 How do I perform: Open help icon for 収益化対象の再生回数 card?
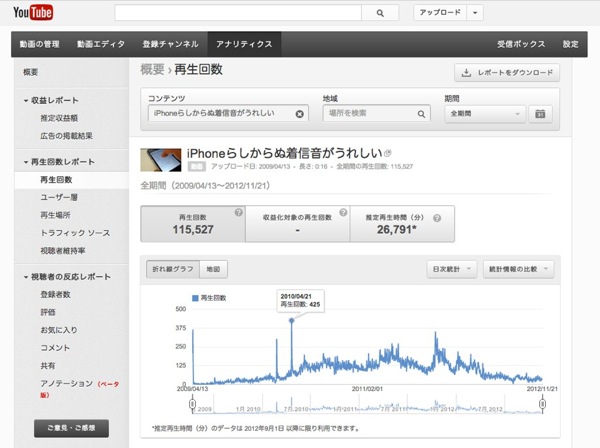(x=343, y=212)
